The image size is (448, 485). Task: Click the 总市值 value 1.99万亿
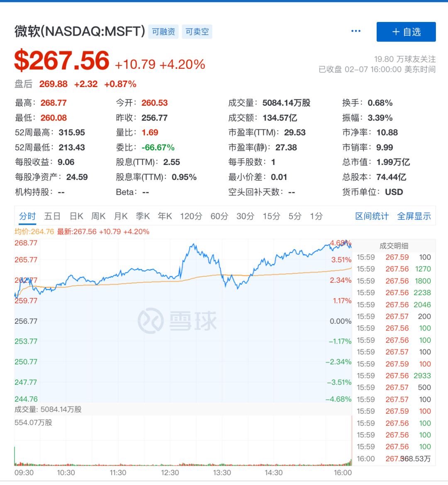[393, 162]
